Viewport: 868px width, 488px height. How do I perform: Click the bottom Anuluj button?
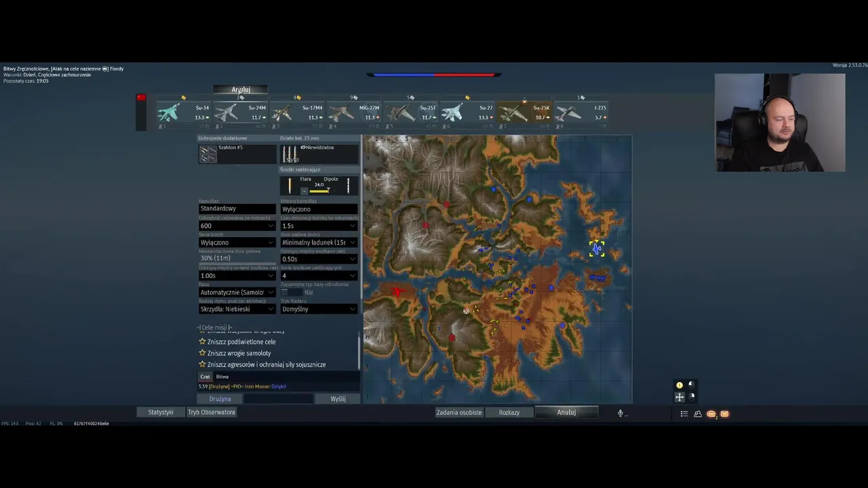(x=566, y=412)
